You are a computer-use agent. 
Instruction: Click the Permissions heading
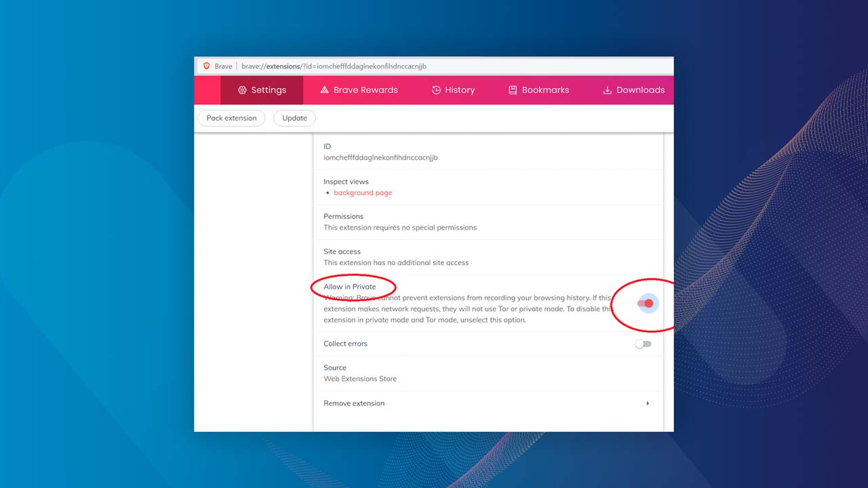point(343,216)
